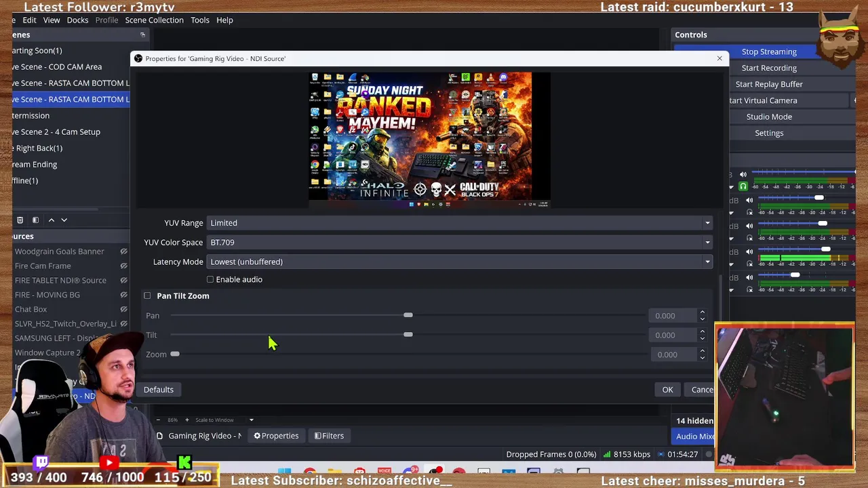Open the Help menu
Viewport: 868px width, 488px height.
pyautogui.click(x=224, y=20)
